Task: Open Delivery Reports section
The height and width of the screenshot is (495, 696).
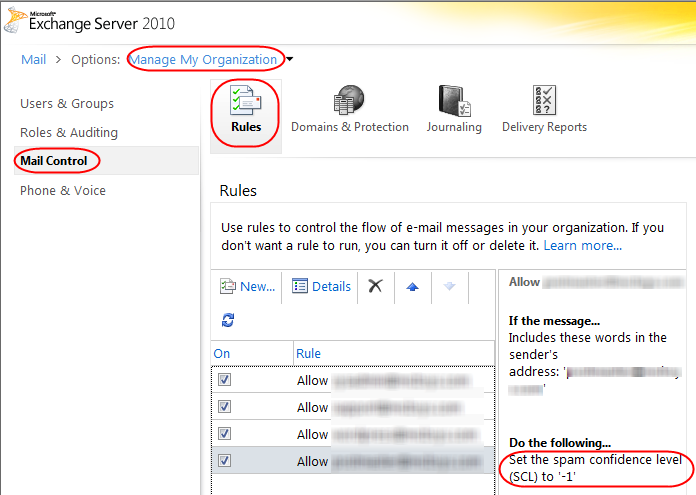Action: tap(544, 110)
